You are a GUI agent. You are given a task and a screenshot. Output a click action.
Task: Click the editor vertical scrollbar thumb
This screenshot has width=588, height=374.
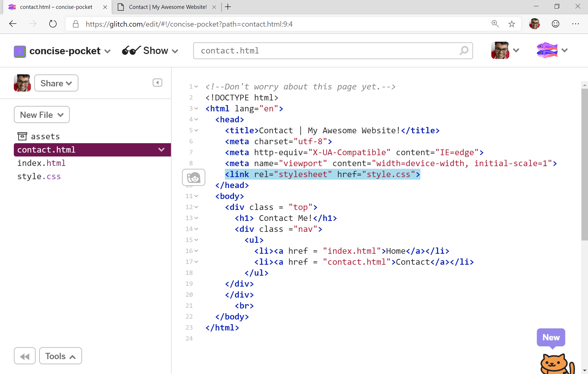coord(584,164)
